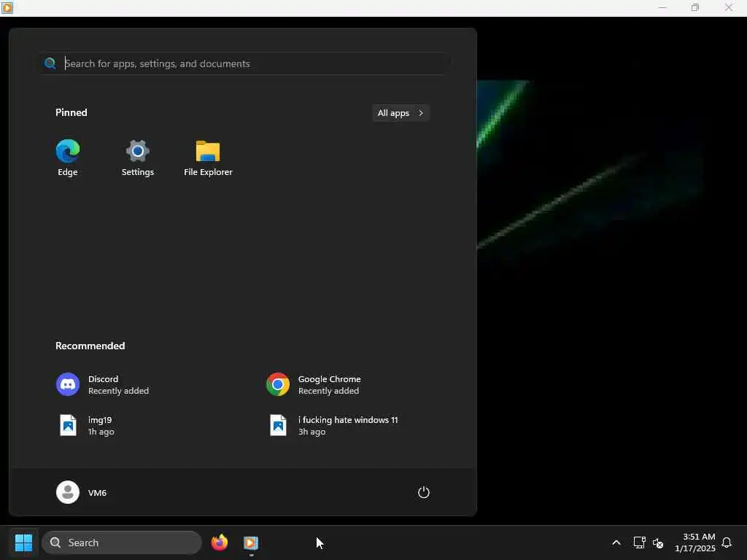Close the VM viewer window
Image resolution: width=747 pixels, height=560 pixels.
729,7
